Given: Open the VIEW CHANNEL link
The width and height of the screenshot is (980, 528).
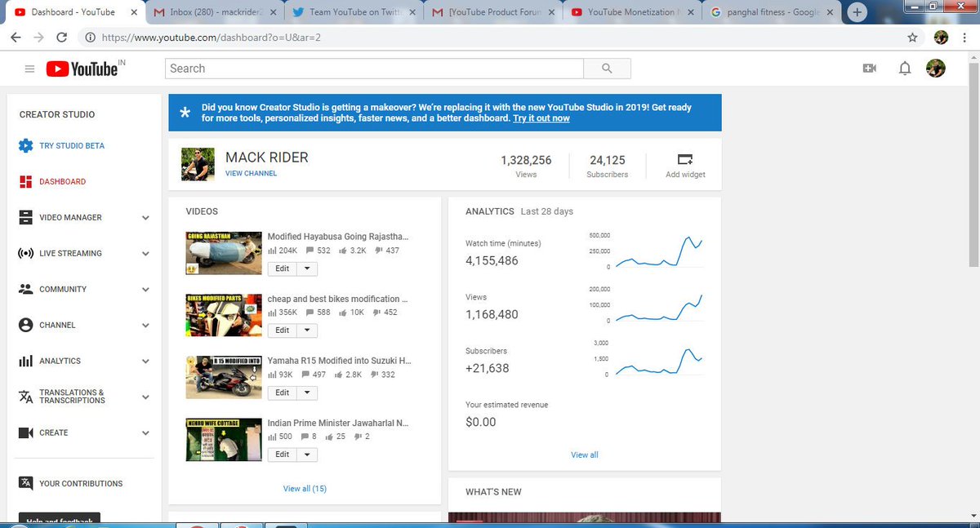Looking at the screenshot, I should point(251,173).
